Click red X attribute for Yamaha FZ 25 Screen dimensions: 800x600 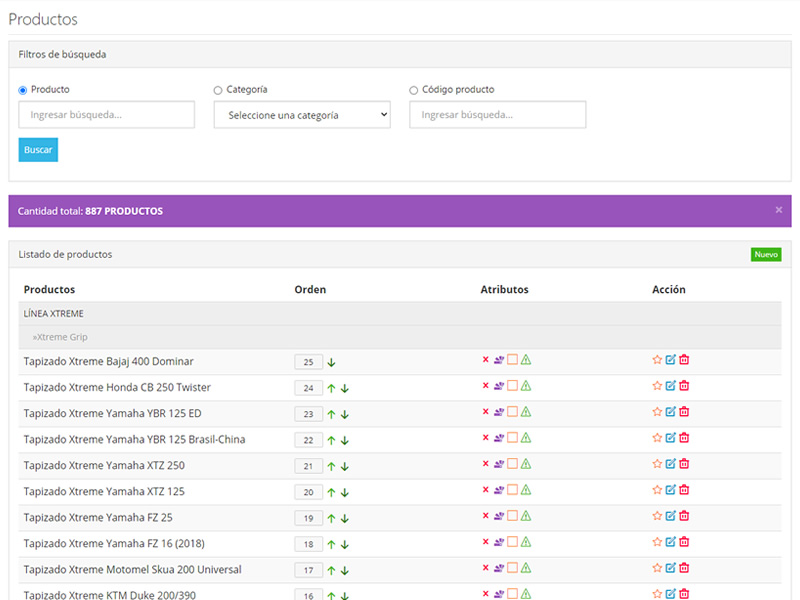pos(485,516)
